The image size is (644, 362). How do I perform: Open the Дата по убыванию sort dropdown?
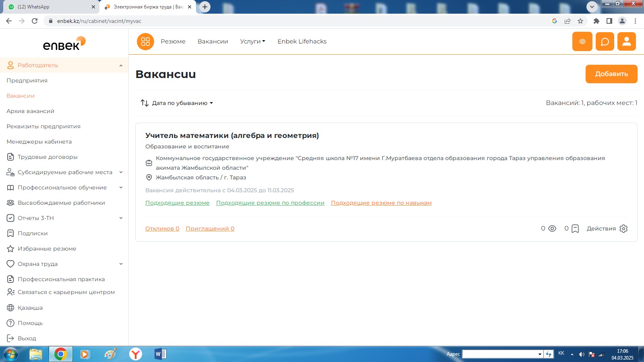click(182, 103)
